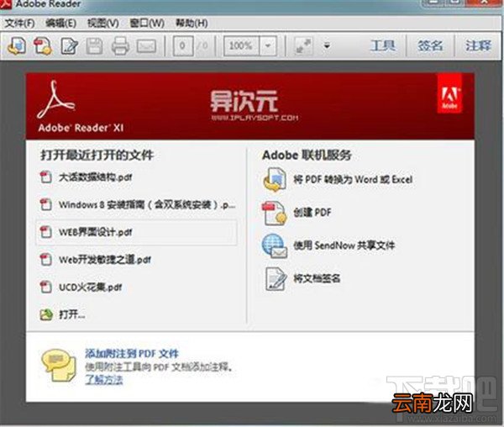Click the convert to Word service icon

[275, 180]
